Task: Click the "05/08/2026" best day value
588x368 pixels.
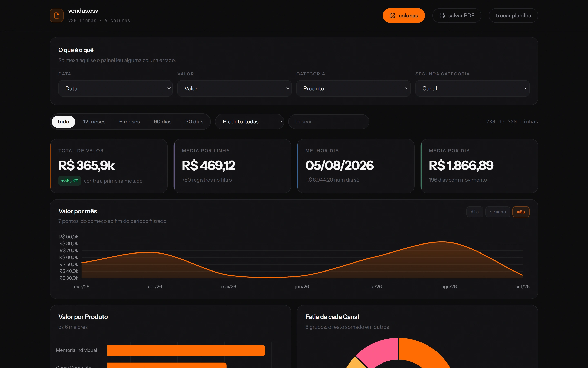Action: tap(340, 166)
